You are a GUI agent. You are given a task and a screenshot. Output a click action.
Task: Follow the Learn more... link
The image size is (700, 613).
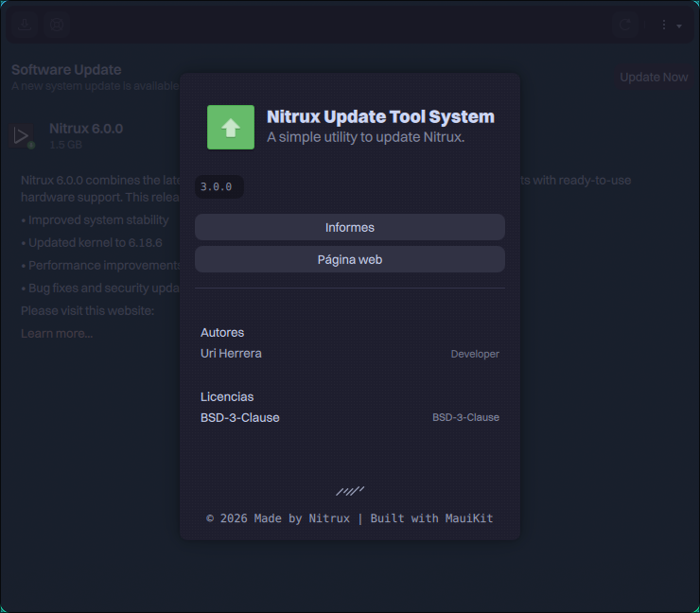(57, 333)
